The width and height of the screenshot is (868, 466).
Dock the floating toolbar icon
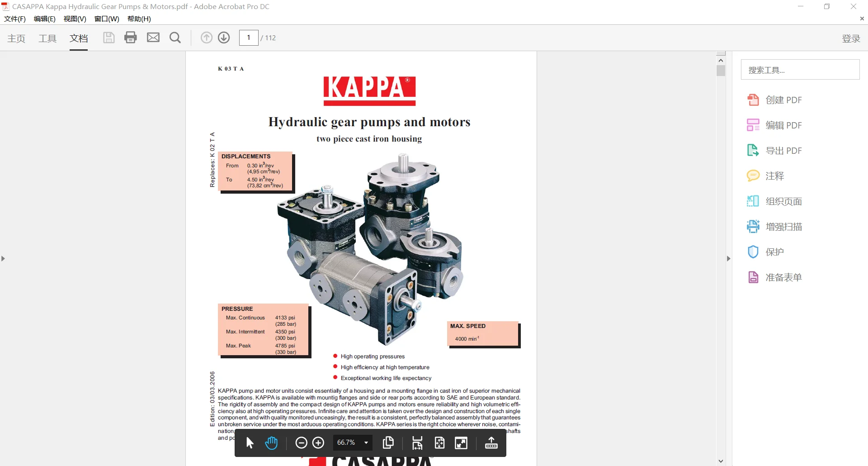click(491, 443)
